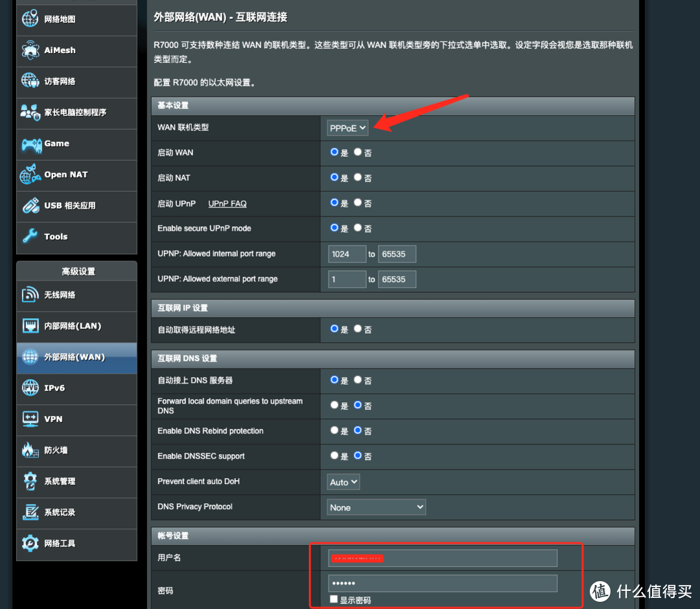Click the VPN monitor icon

coord(30,419)
